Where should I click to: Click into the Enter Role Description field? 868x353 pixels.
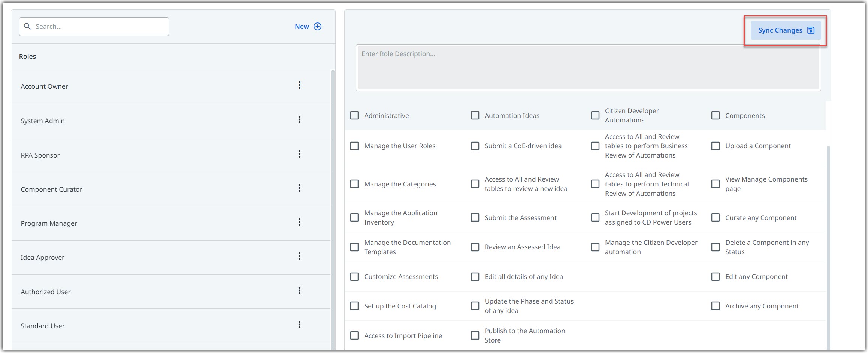click(588, 68)
